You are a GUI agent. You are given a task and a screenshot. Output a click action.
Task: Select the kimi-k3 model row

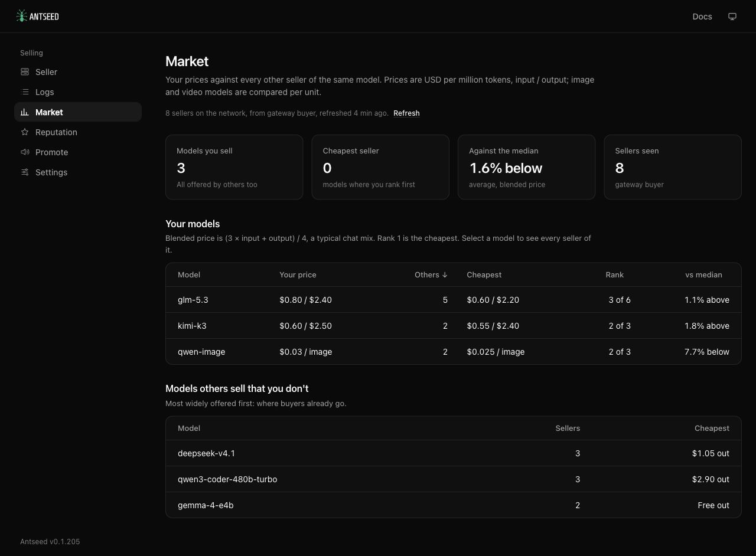tap(454, 326)
